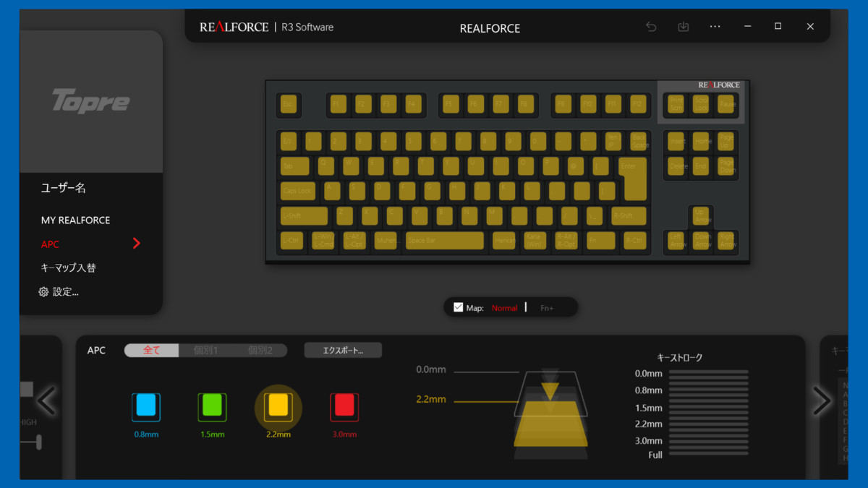This screenshot has width=868, height=488.
Task: Choose the red 3.0mm actuation swatch
Action: tap(344, 406)
